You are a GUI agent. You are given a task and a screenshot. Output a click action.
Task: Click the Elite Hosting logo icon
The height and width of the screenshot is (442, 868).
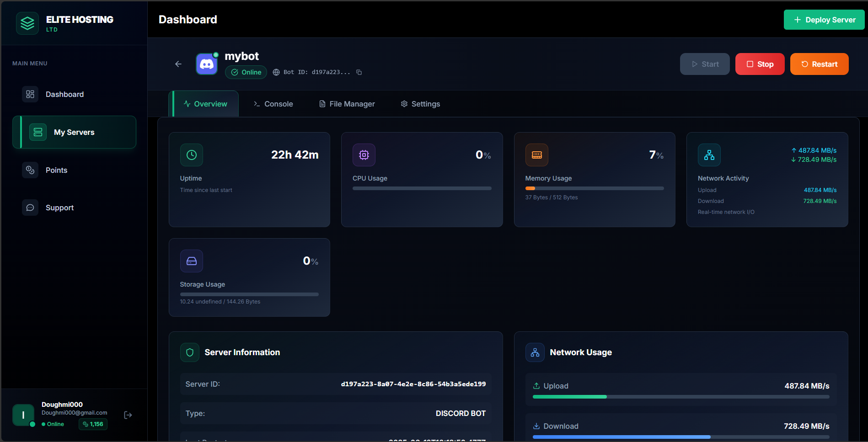pos(27,23)
